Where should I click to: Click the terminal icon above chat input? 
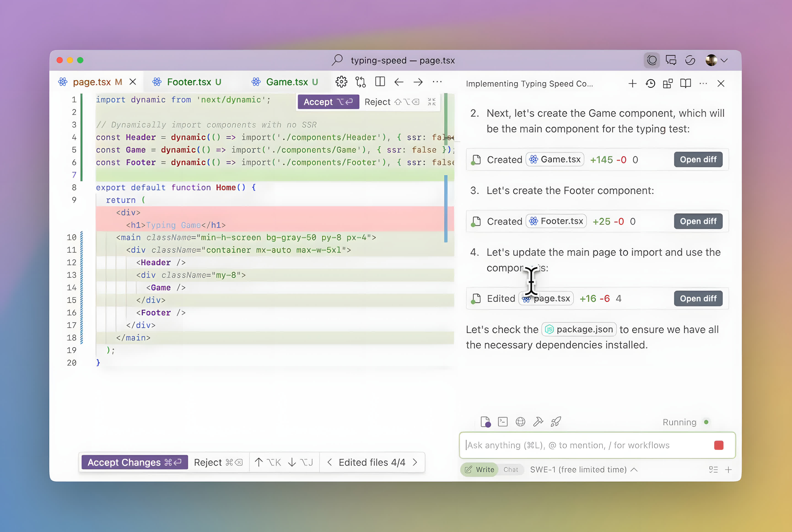pos(503,422)
